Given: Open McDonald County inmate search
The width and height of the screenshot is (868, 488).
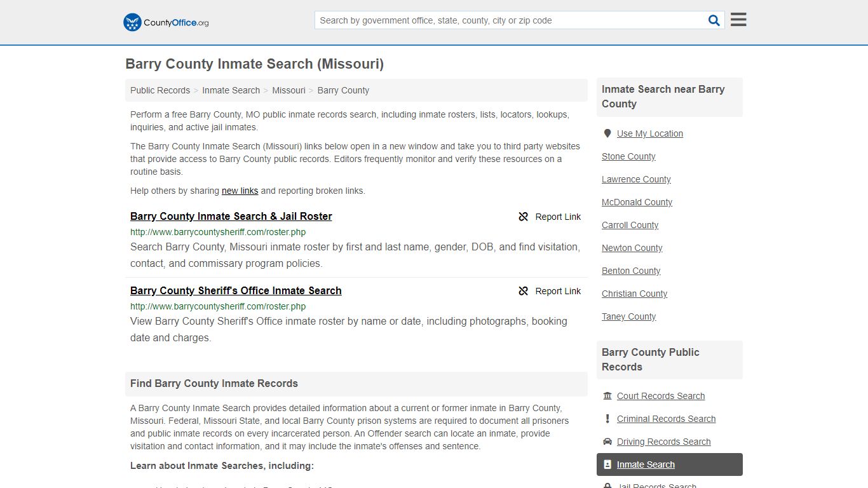Looking at the screenshot, I should point(637,202).
